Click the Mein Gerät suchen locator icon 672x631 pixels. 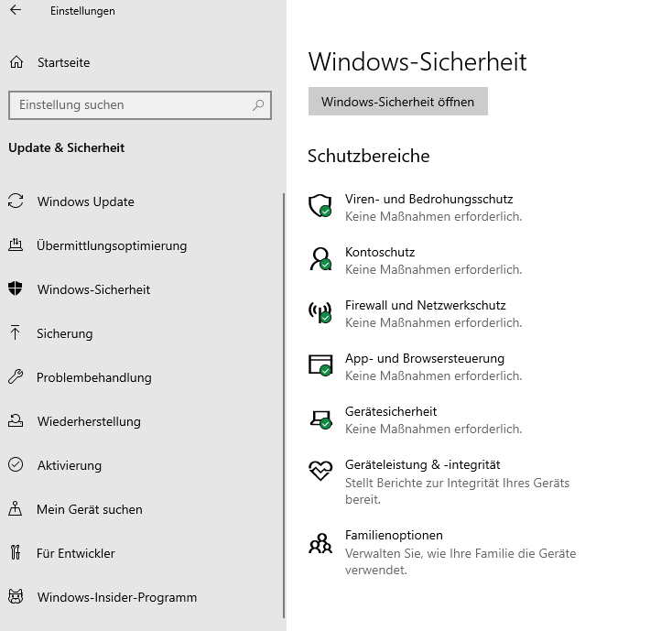point(16,509)
